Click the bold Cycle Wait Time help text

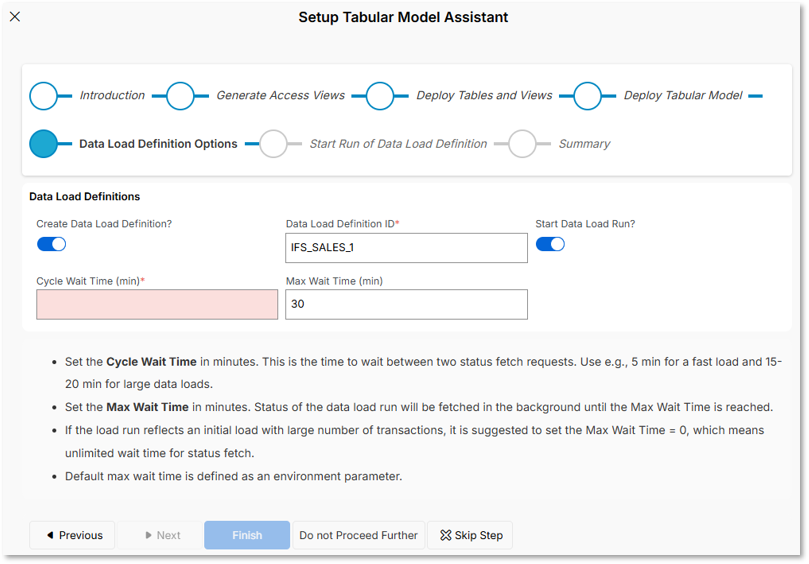(151, 362)
